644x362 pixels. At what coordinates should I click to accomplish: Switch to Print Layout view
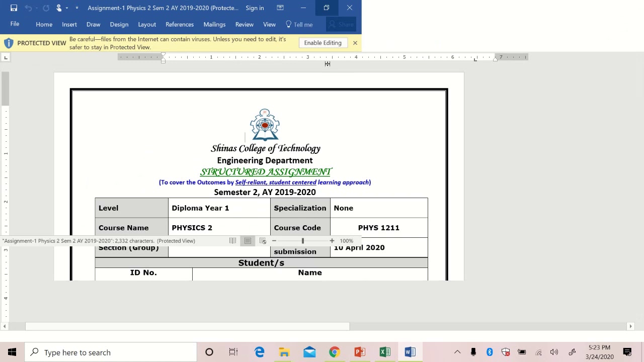point(248,241)
